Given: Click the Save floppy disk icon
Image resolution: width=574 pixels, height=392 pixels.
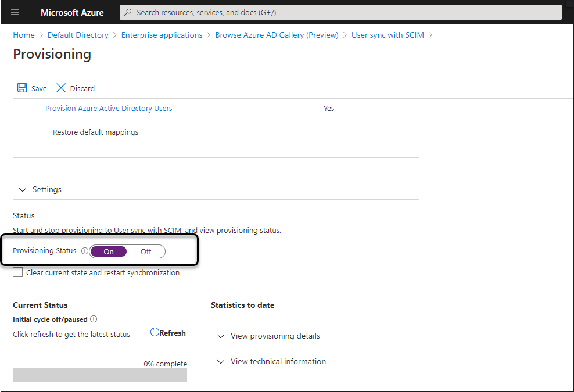Looking at the screenshot, I should coord(22,88).
